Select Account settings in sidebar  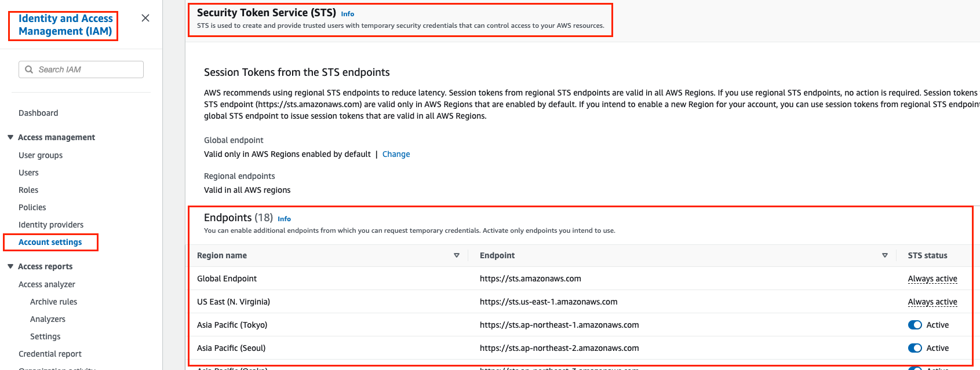[50, 242]
